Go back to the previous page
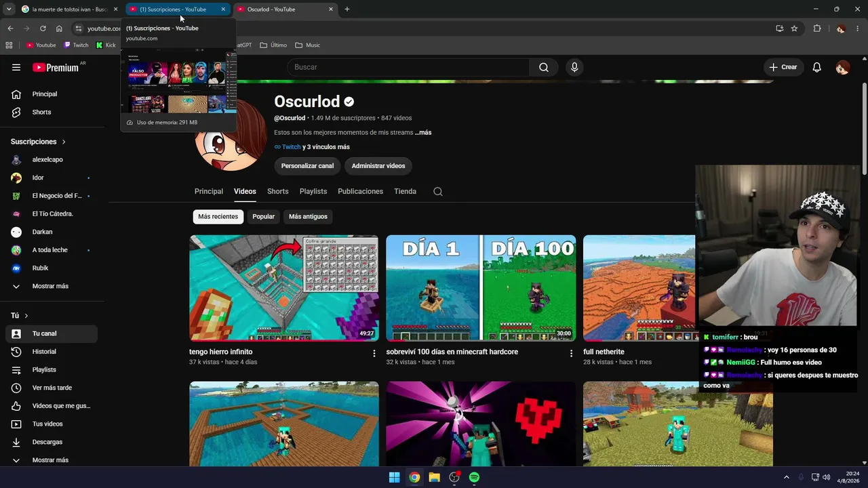868x488 pixels. click(10, 28)
